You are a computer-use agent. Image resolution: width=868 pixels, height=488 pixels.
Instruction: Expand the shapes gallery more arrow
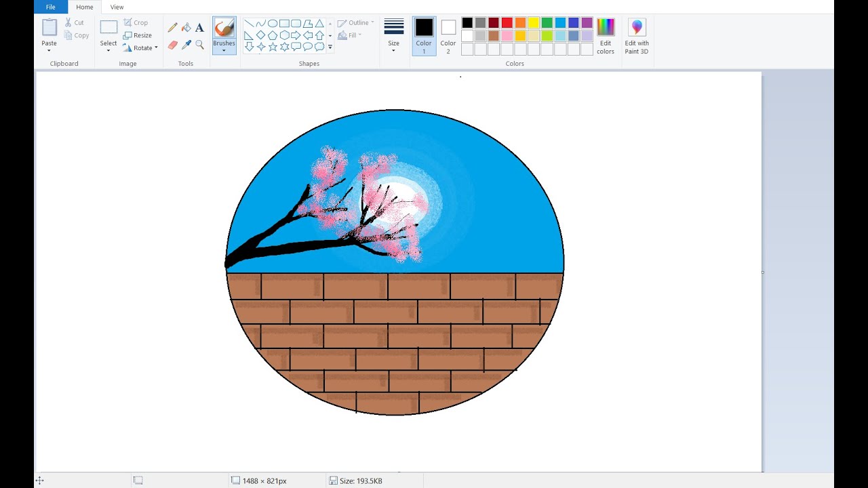[330, 47]
